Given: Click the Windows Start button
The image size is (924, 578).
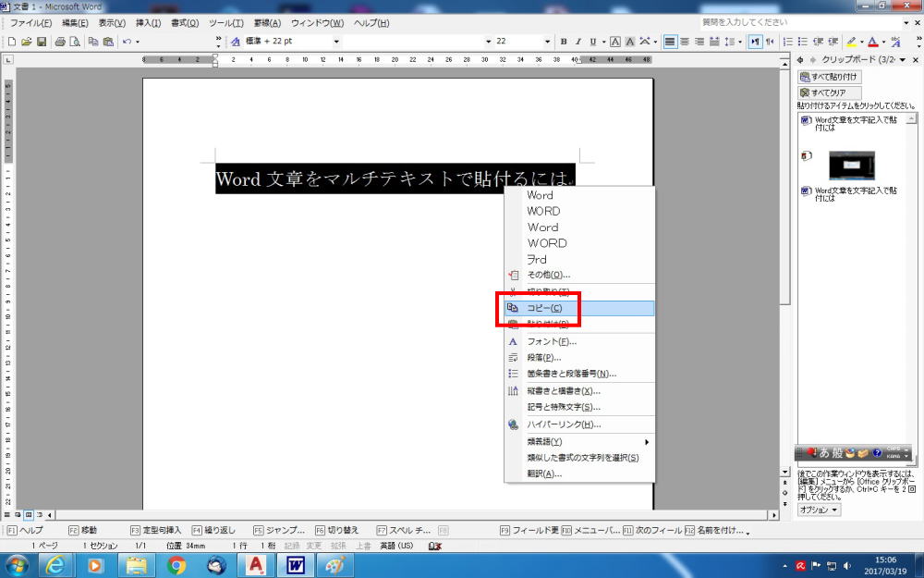Looking at the screenshot, I should pyautogui.click(x=16, y=566).
